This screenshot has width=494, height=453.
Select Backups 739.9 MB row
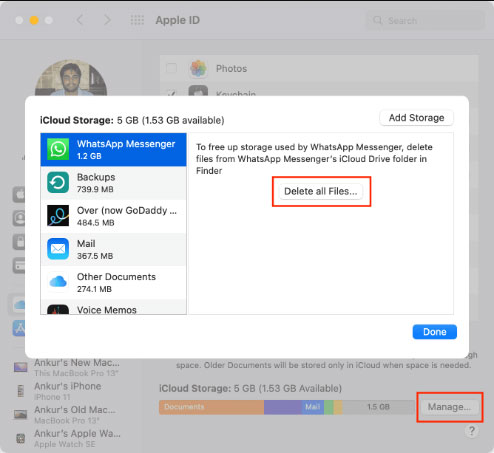[113, 183]
